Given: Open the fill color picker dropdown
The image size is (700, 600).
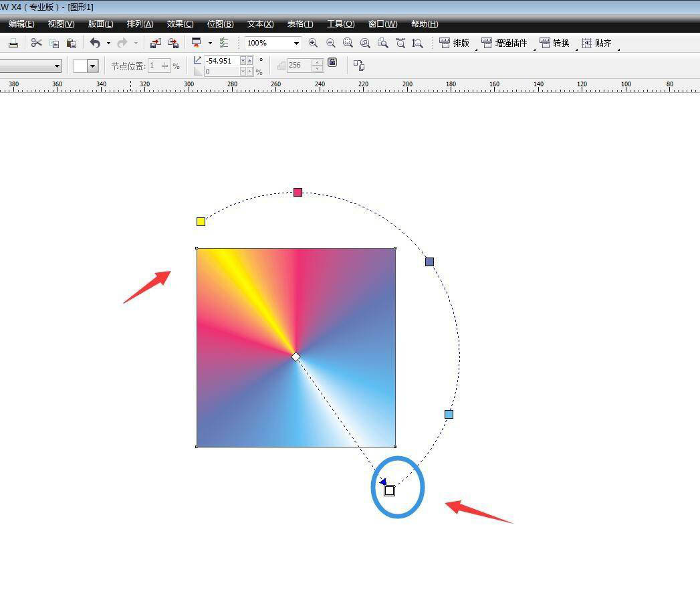Looking at the screenshot, I should (93, 66).
